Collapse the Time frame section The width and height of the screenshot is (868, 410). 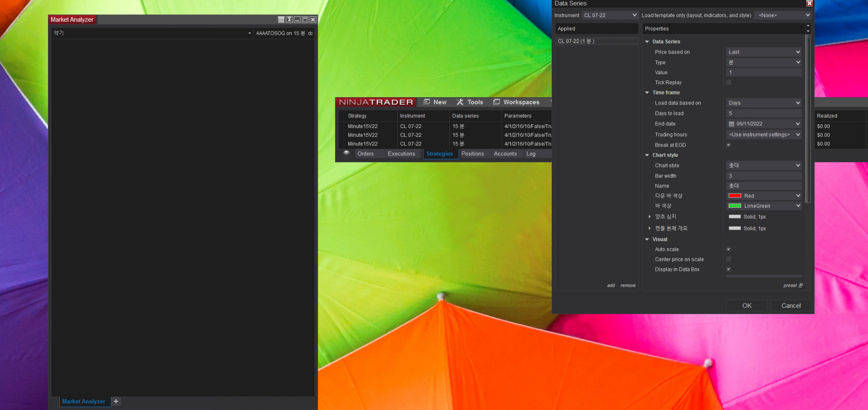point(647,93)
